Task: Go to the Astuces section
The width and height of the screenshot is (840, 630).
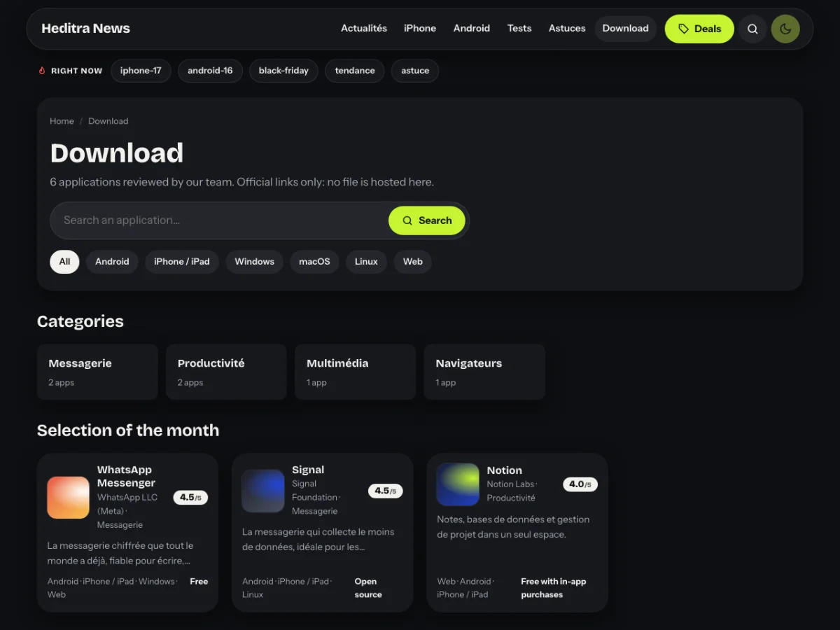Action: (567, 29)
